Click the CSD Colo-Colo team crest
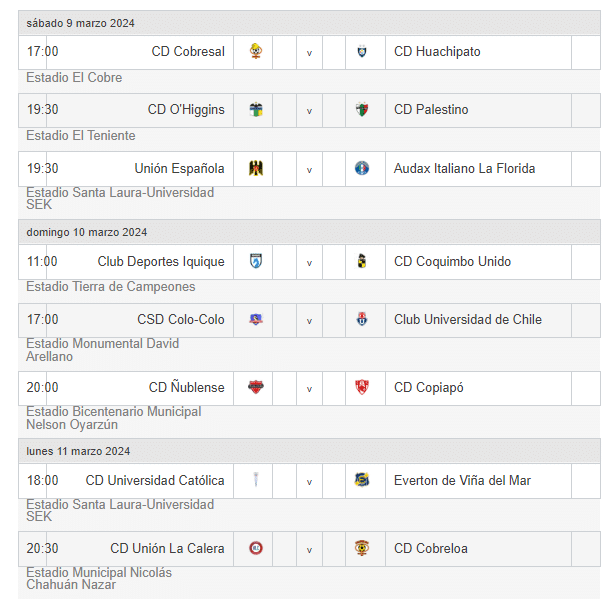This screenshot has height=606, width=616. (256, 320)
